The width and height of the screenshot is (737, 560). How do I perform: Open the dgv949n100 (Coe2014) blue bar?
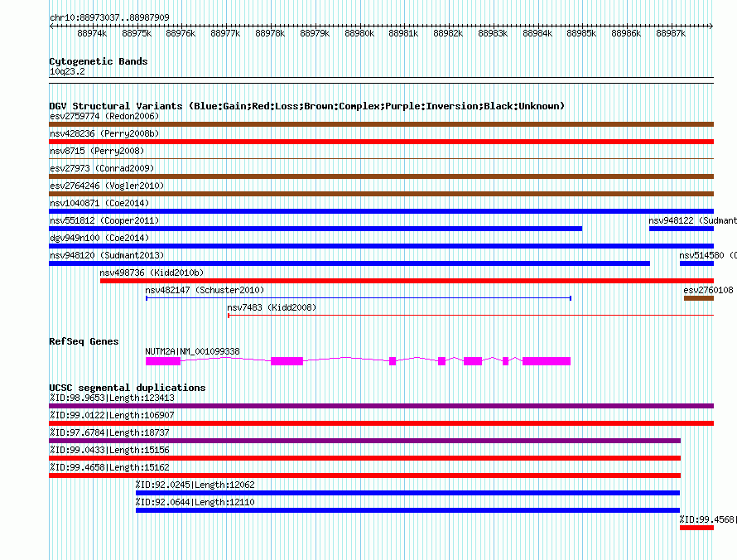(x=381, y=246)
